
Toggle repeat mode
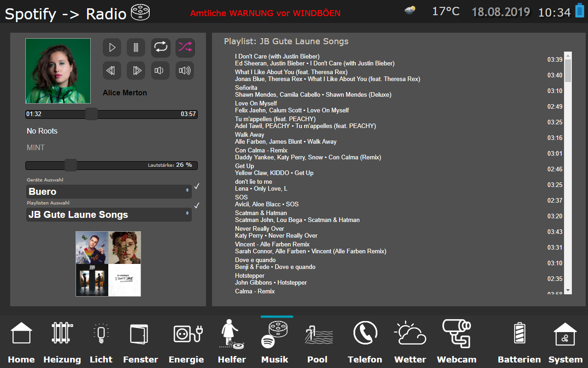pyautogui.click(x=160, y=47)
